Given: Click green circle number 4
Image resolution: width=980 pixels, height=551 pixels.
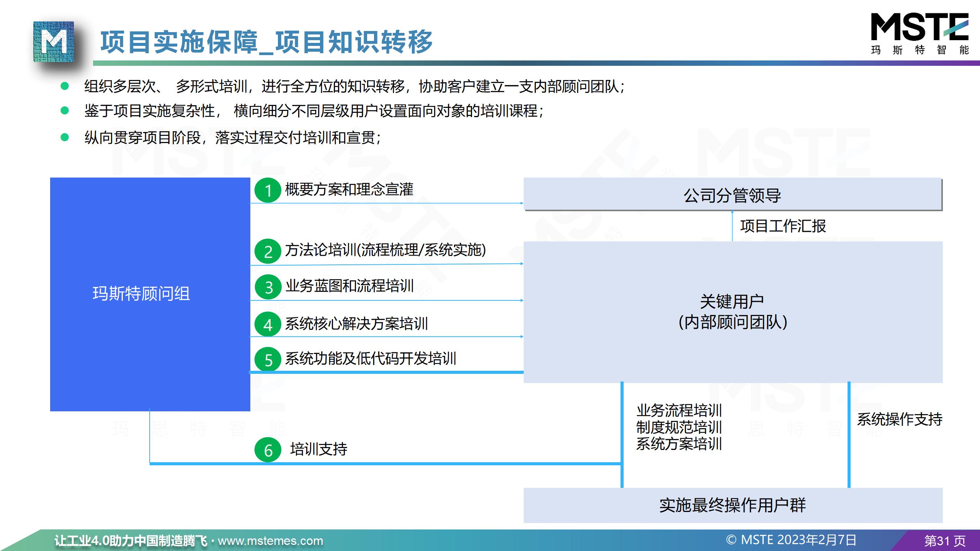Looking at the screenshot, I should tap(268, 324).
